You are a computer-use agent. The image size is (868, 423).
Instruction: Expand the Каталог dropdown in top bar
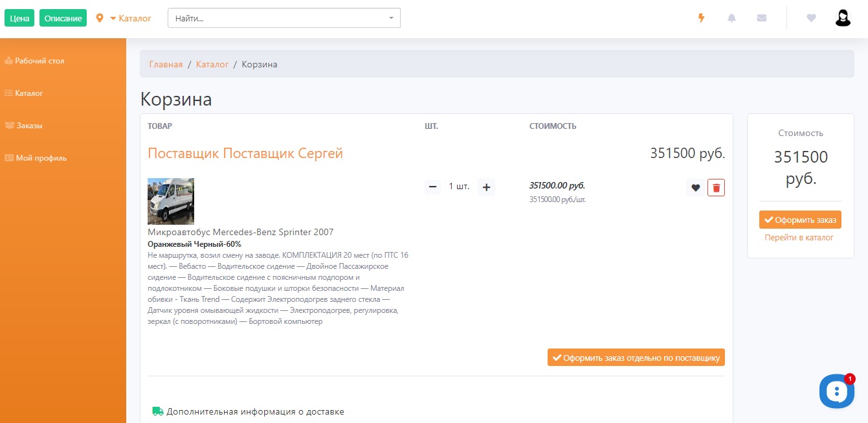pos(131,18)
